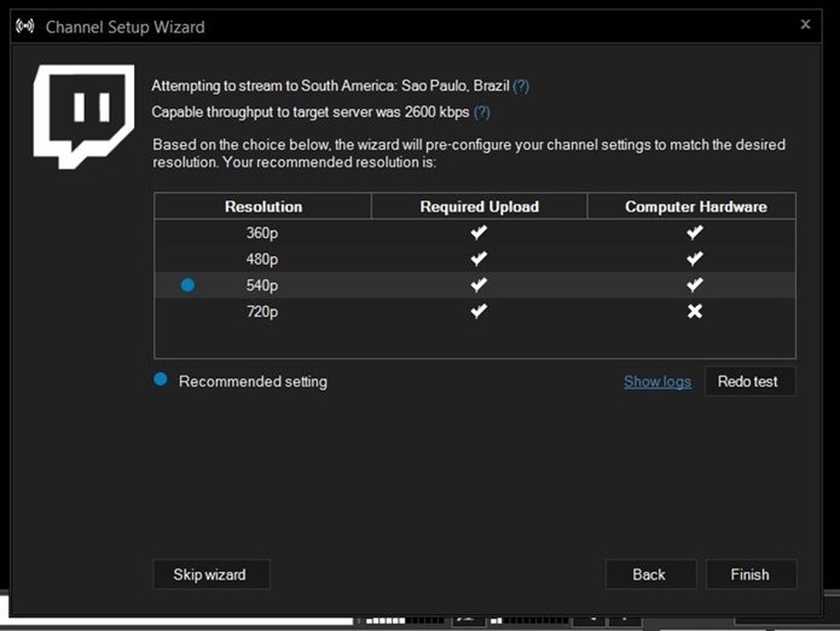Screen dimensions: 840x631
Task: Click the 480p Computer Hardware checkmark
Action: tap(695, 258)
